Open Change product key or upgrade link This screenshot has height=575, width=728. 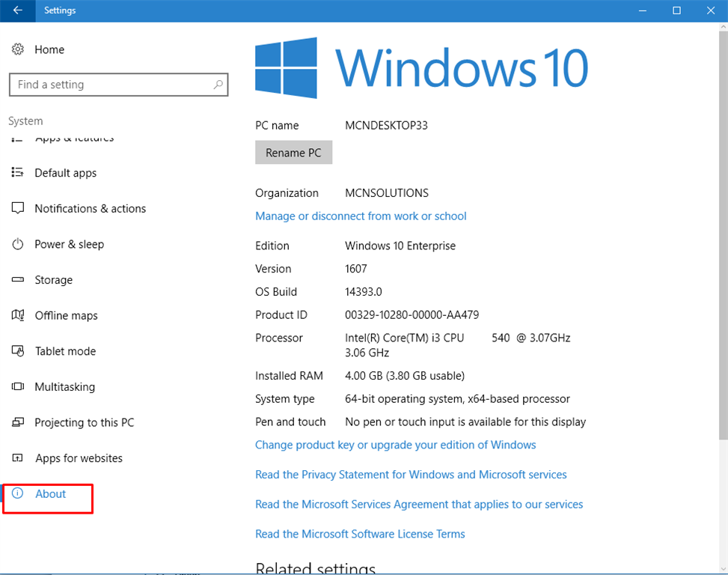coord(396,445)
